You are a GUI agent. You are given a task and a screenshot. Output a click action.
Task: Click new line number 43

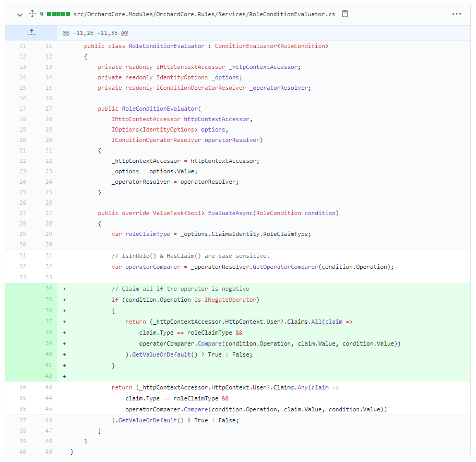[49, 387]
